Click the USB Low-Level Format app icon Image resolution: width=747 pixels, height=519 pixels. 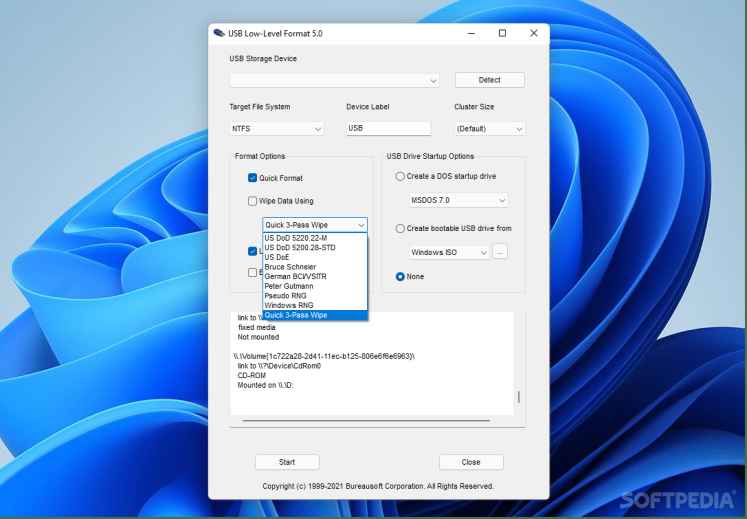[219, 33]
